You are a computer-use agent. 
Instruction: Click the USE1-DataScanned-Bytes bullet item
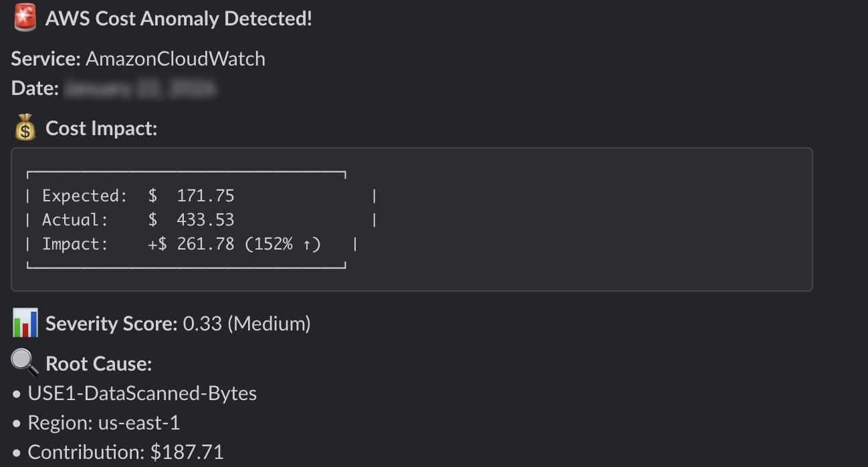point(142,393)
